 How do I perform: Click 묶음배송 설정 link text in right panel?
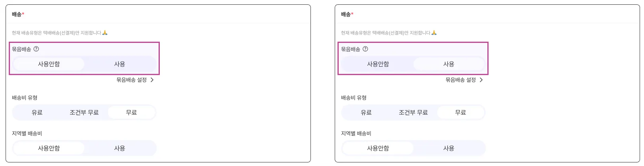click(461, 80)
